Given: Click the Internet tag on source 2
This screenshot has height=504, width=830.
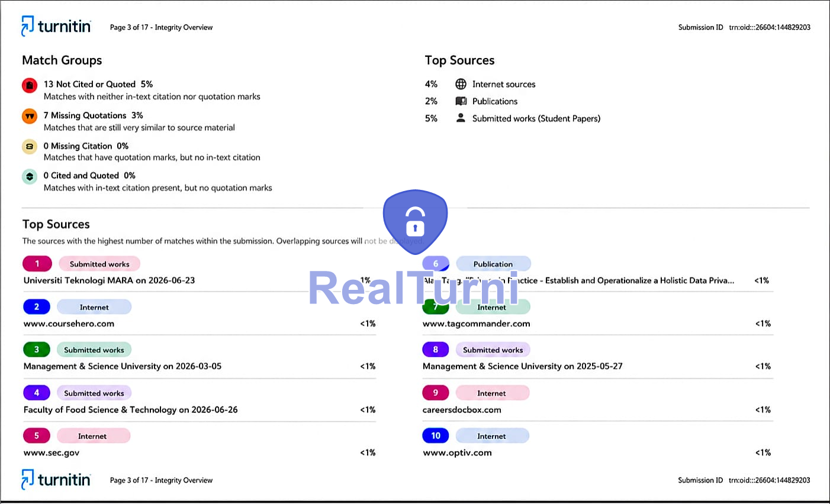Looking at the screenshot, I should [94, 307].
